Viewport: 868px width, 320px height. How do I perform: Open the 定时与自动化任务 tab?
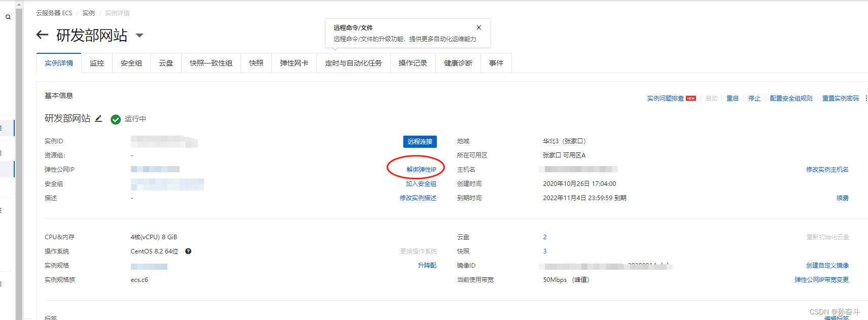[354, 63]
